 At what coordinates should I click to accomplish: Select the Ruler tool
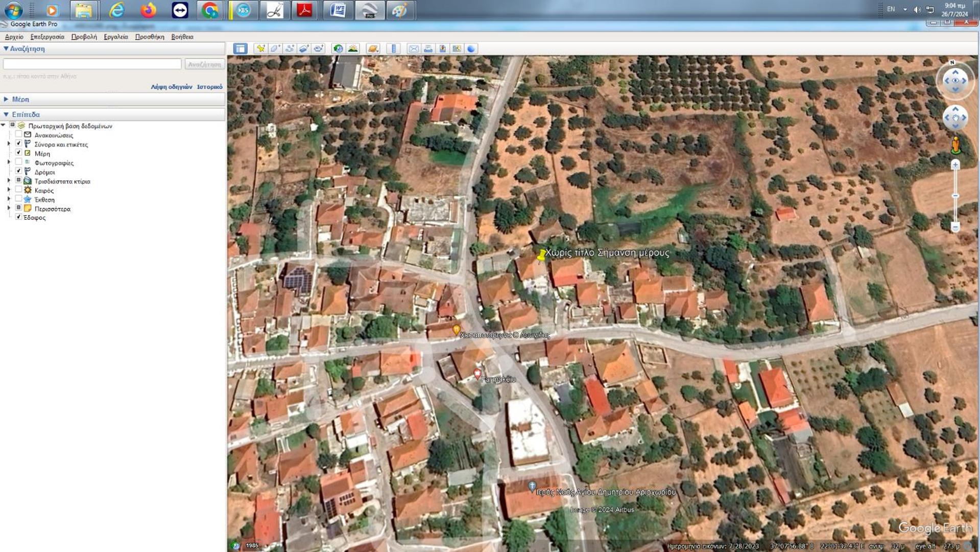click(393, 49)
